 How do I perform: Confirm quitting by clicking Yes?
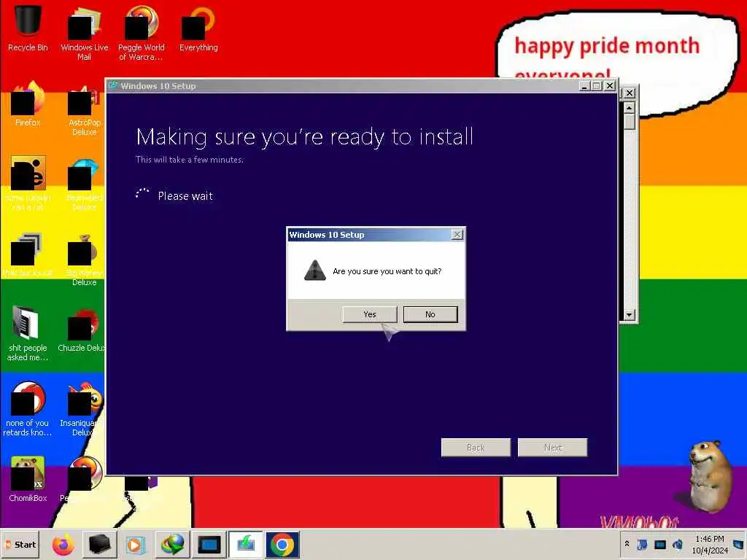(x=370, y=314)
